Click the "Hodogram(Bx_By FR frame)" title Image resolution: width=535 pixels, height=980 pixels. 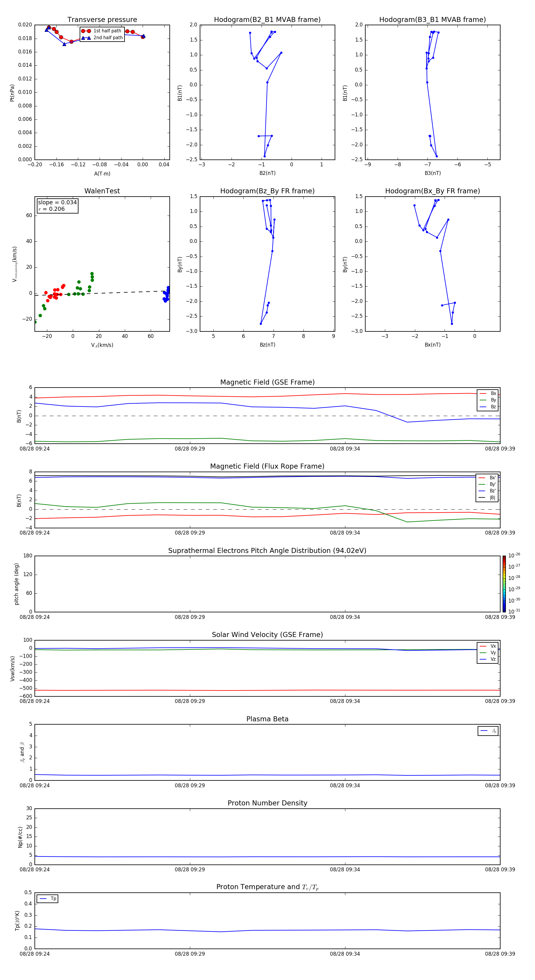click(432, 191)
